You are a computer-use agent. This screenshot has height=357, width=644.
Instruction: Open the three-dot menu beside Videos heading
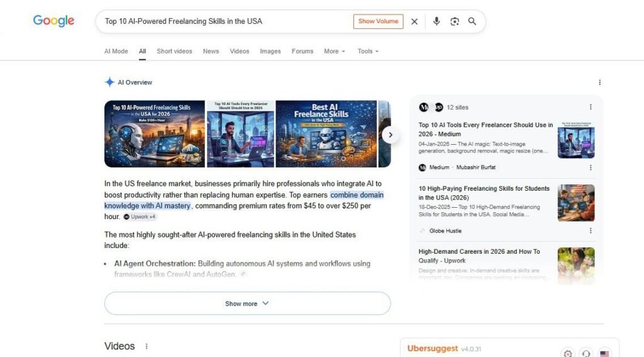click(147, 346)
